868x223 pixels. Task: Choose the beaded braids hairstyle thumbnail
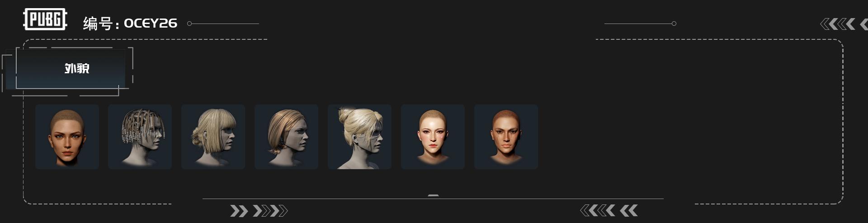140,137
